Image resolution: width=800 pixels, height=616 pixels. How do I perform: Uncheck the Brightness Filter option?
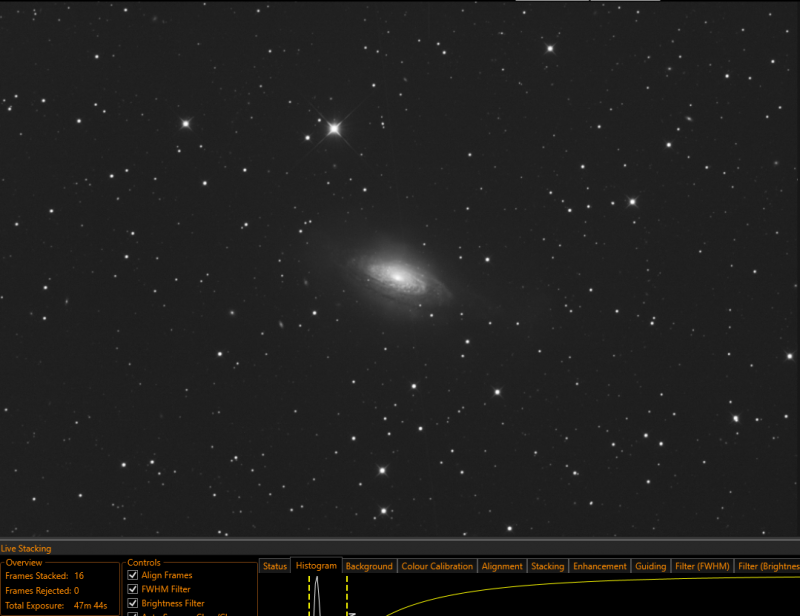133,603
